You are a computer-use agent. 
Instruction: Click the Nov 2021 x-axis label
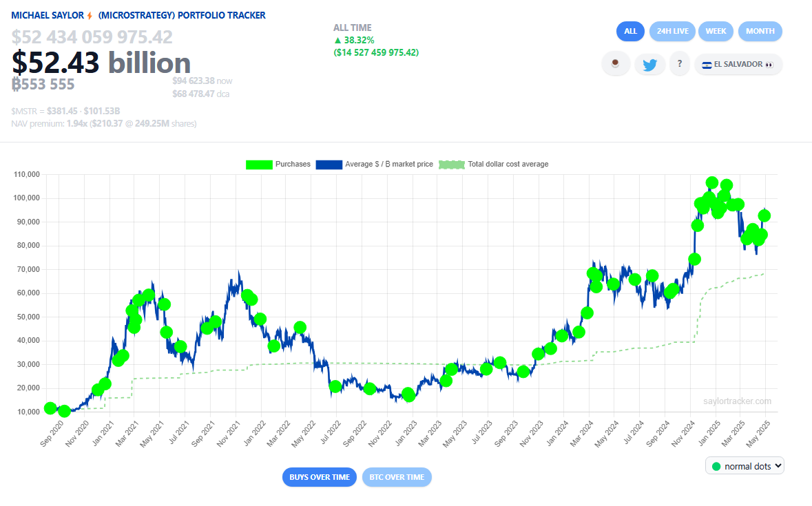coord(229,433)
